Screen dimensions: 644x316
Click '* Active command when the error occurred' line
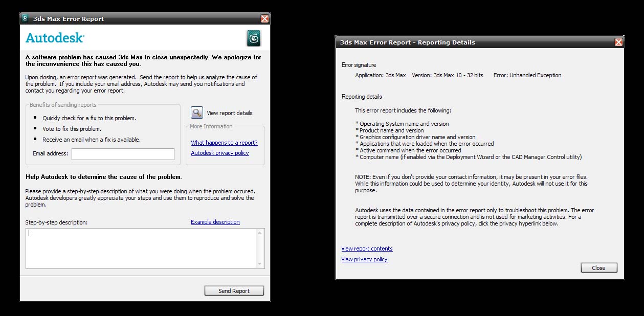click(408, 150)
